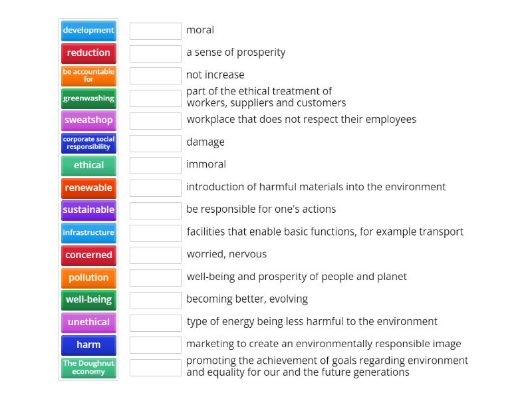
Task: Click the "unethical" pink tile
Action: [x=88, y=323]
